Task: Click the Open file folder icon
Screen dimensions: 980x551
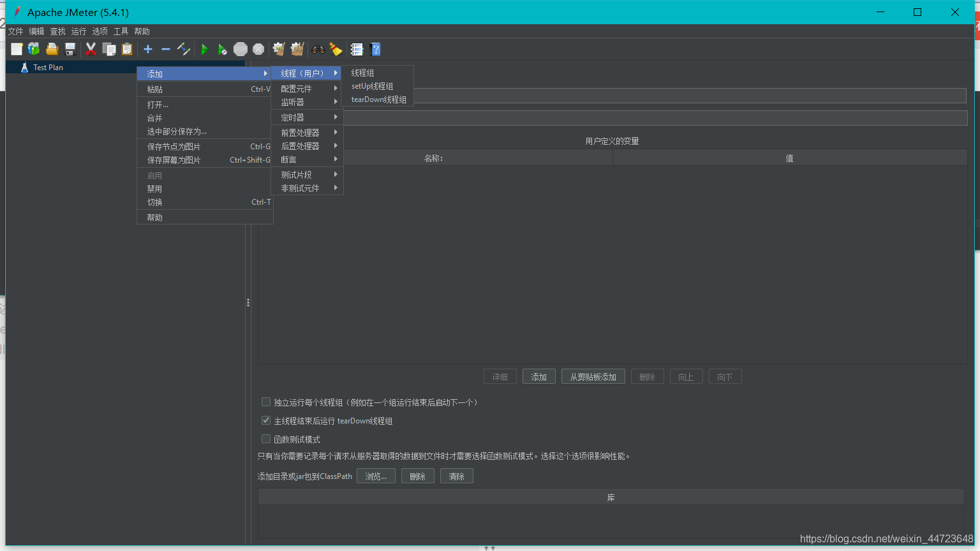Action: click(52, 49)
